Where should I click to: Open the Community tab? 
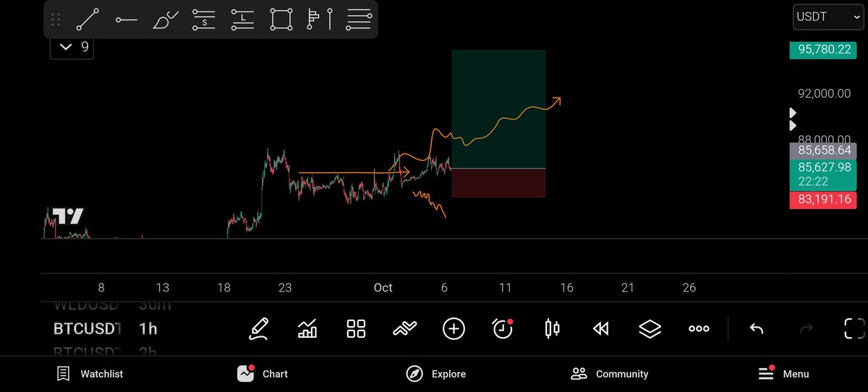[x=609, y=374]
